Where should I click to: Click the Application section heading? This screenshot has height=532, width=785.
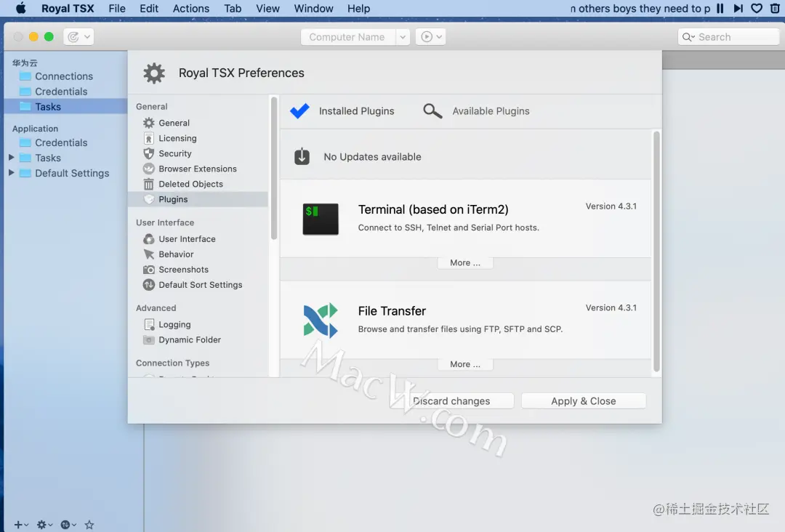click(x=35, y=129)
